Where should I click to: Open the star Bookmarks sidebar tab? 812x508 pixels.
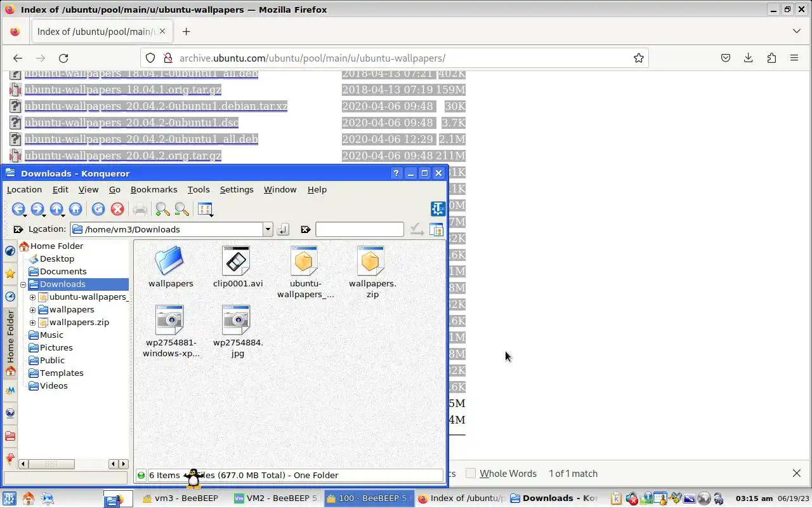(x=10, y=274)
